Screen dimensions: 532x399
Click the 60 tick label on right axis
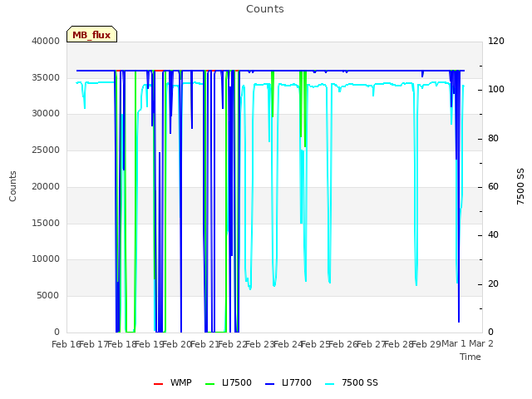pos(493,186)
